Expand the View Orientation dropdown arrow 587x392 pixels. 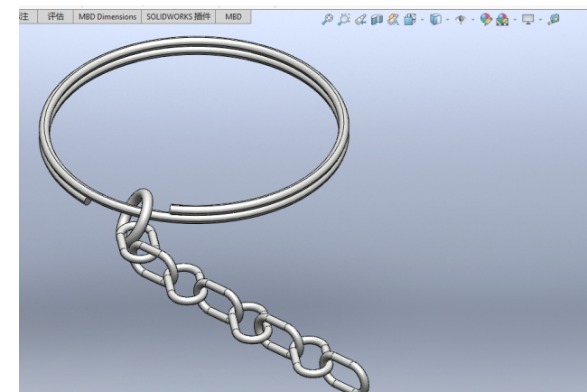pyautogui.click(x=422, y=20)
